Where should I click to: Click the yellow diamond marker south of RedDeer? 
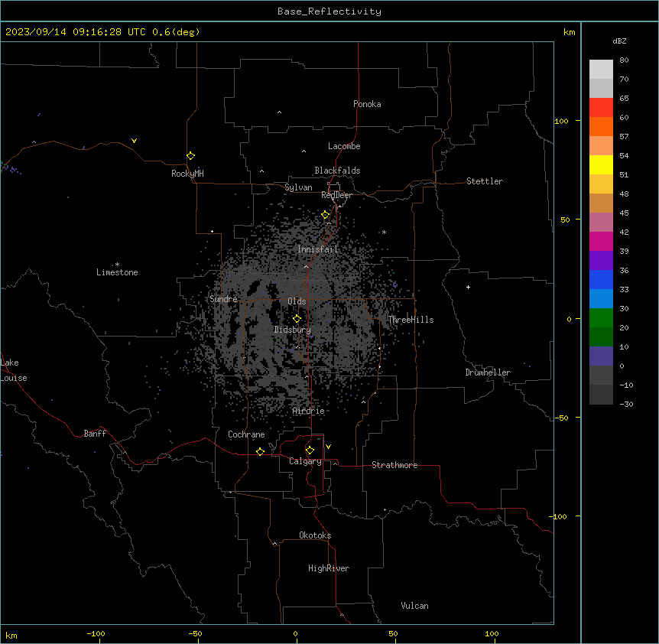point(325,215)
